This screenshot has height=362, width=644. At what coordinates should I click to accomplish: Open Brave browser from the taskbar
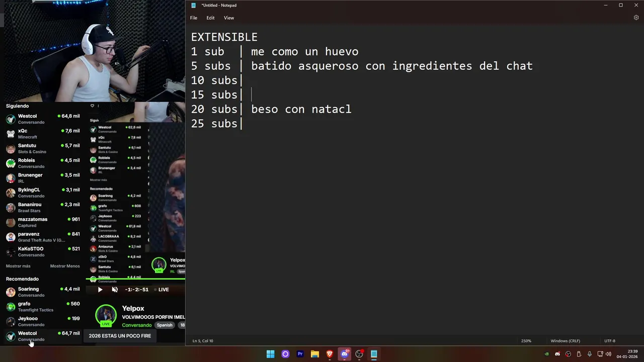click(330, 354)
